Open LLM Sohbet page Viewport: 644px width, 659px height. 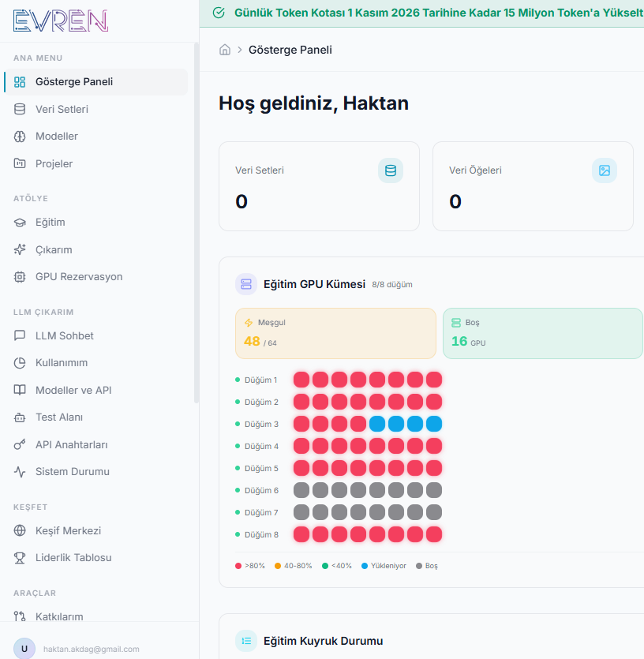tap(96, 335)
